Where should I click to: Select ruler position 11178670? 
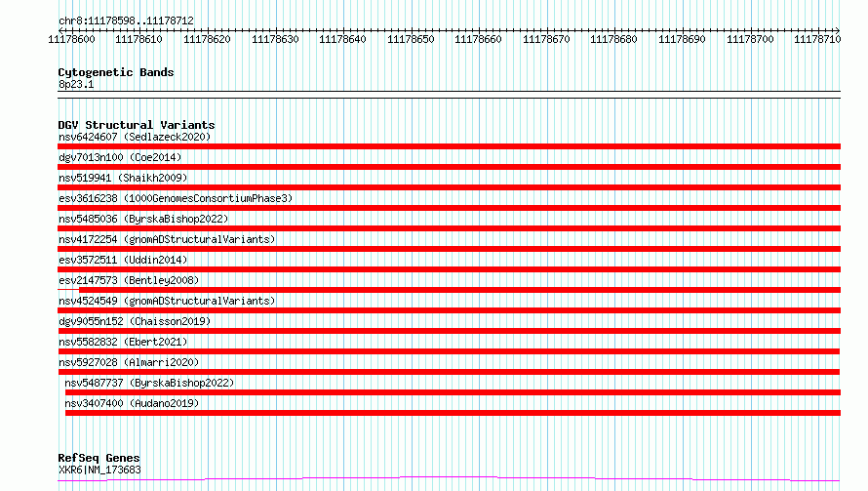coord(546,39)
